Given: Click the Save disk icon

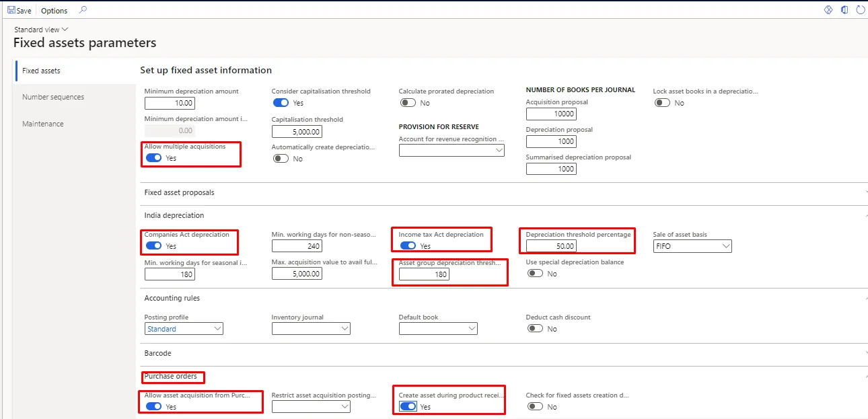Looking at the screenshot, I should pos(11,11).
